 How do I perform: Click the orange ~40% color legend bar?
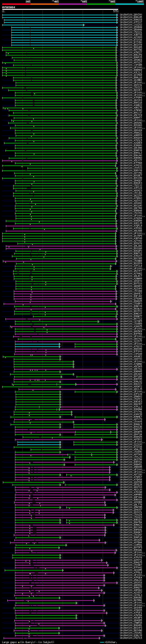tap(45, 4)
